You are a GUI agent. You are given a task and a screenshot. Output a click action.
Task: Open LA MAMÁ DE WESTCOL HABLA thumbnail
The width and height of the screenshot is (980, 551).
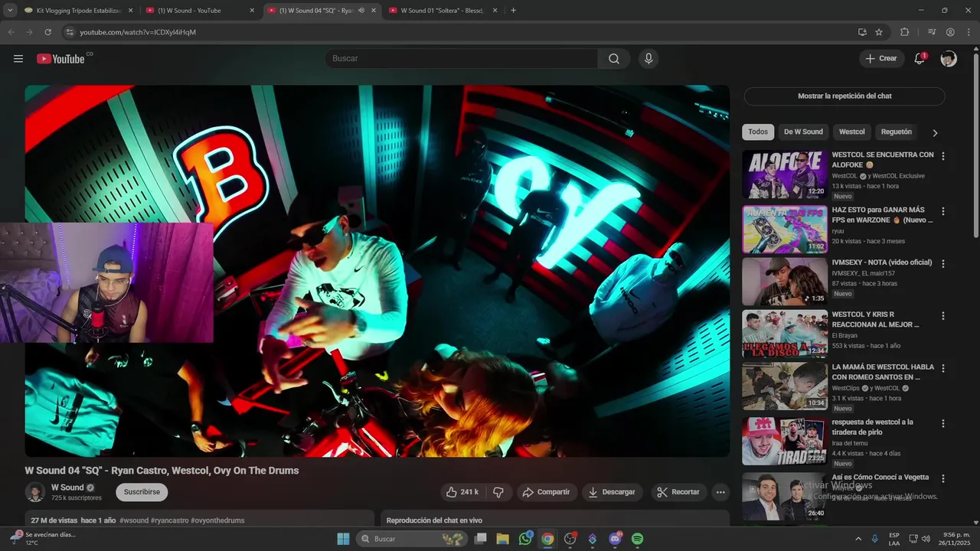point(785,387)
